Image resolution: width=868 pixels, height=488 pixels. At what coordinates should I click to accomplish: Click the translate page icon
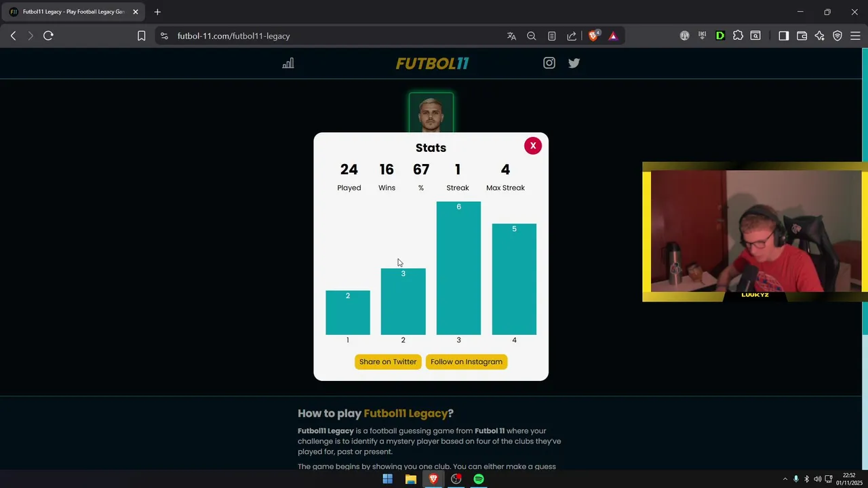tap(511, 36)
